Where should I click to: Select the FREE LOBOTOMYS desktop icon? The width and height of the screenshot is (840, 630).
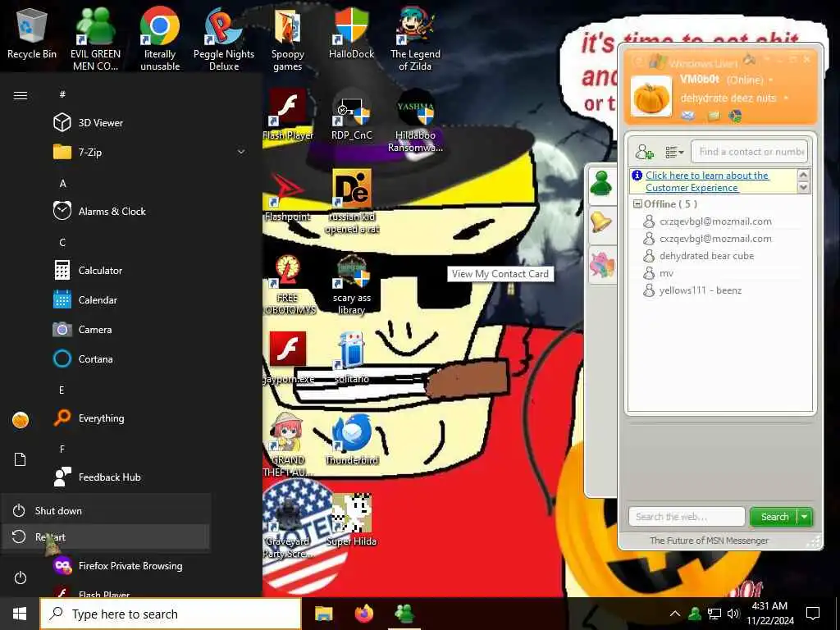pyautogui.click(x=288, y=284)
